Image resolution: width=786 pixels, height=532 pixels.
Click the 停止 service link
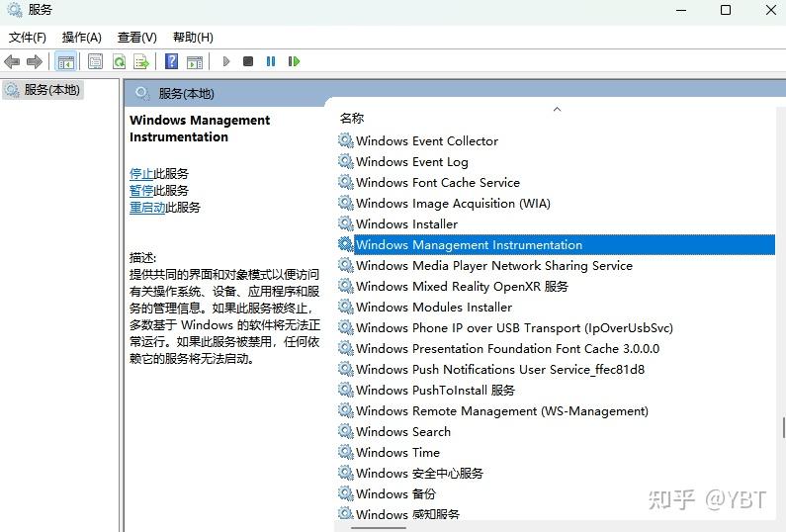point(141,173)
